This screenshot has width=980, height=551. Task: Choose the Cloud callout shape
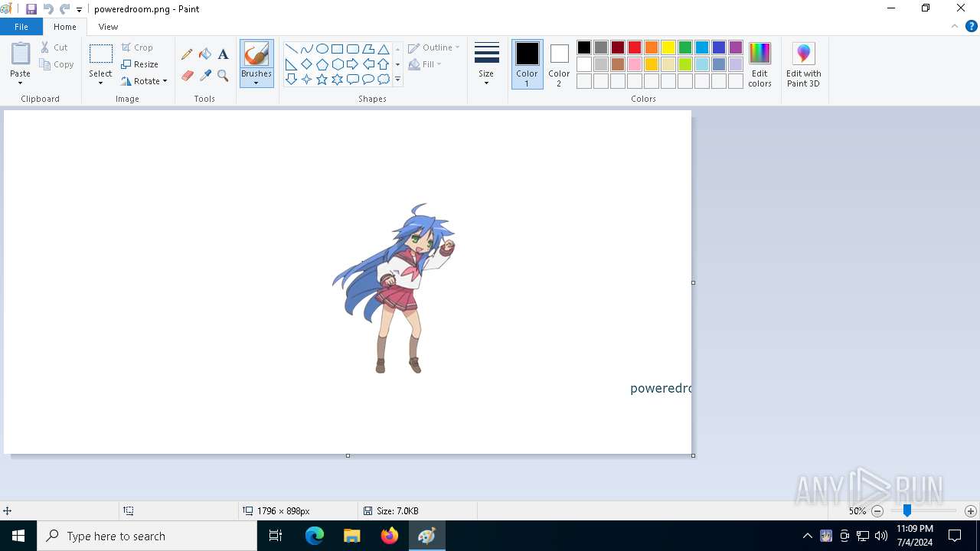384,80
